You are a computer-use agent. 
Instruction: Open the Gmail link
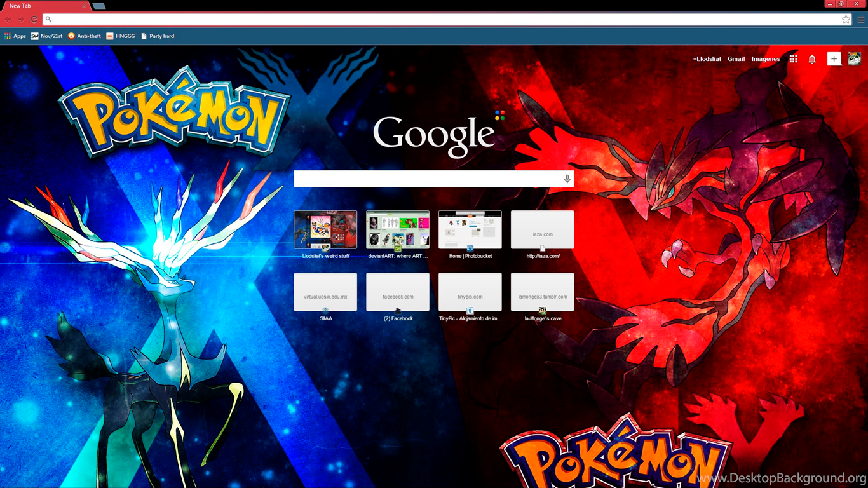click(736, 59)
